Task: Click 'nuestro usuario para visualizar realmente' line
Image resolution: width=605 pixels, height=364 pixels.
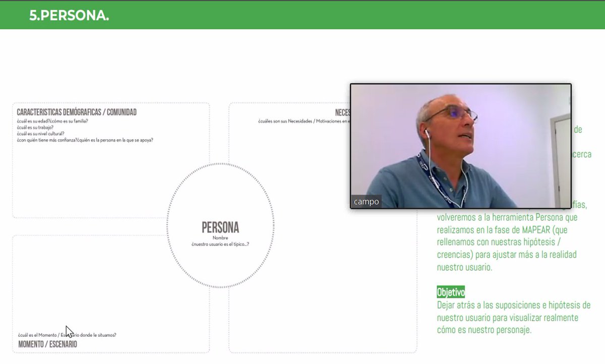Action: pos(507,318)
